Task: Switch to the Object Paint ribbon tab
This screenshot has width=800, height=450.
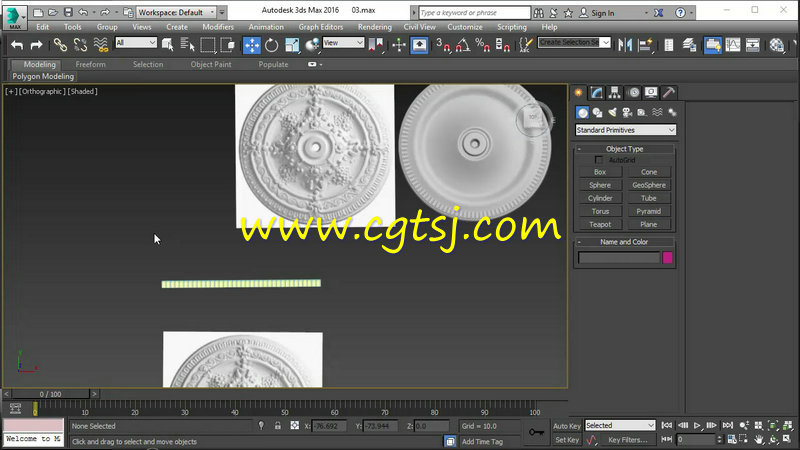Action: point(211,64)
